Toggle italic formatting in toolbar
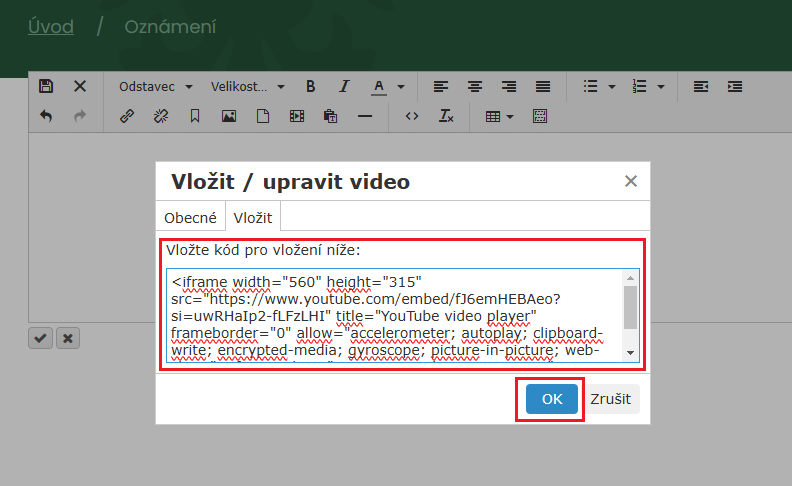Viewport: 792px width, 486px height. click(344, 87)
